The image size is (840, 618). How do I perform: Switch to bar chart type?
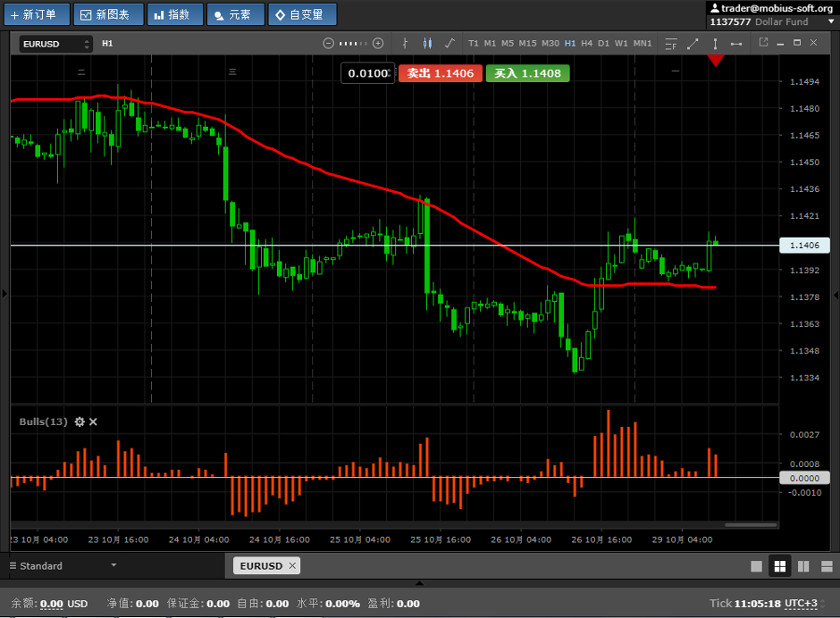pos(406,43)
